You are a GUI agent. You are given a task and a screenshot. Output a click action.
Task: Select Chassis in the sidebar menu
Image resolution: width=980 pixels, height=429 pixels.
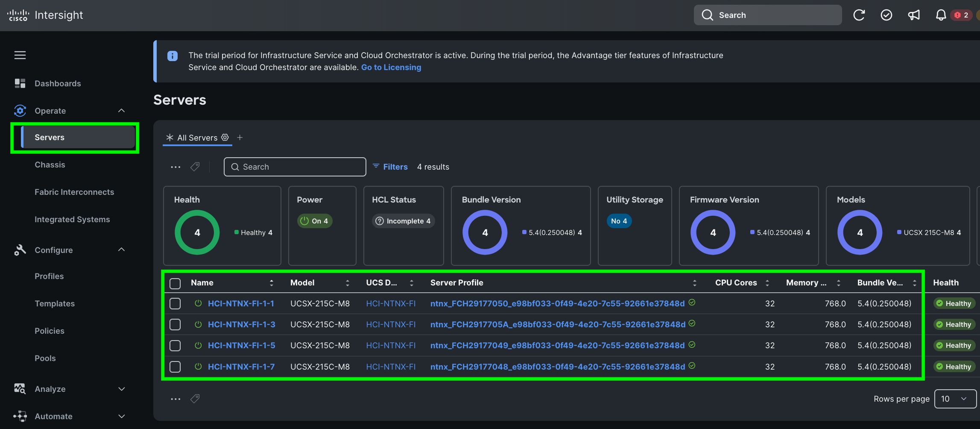(x=50, y=165)
